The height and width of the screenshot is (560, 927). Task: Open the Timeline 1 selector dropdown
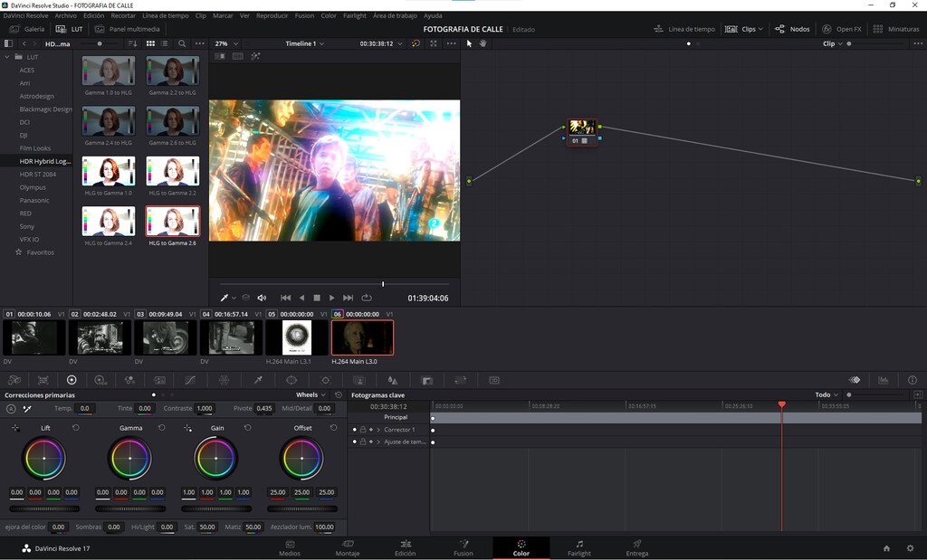(x=301, y=43)
